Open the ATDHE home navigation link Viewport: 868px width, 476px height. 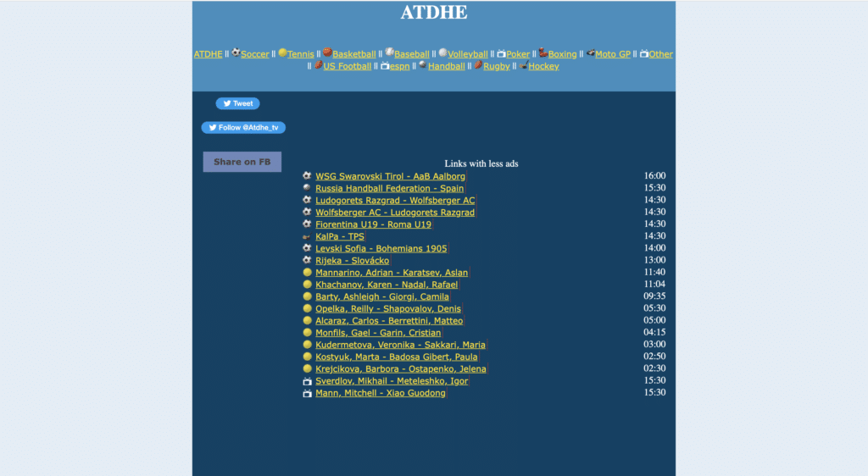click(209, 54)
